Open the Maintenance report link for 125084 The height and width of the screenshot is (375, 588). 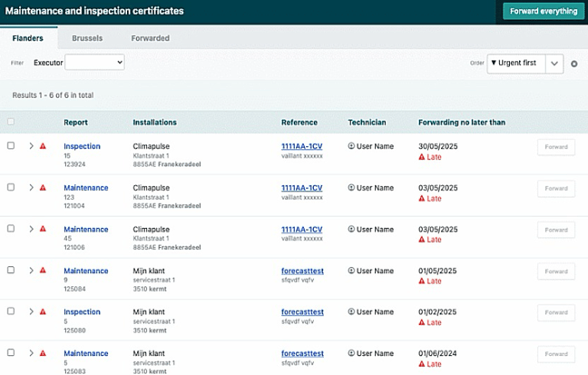point(85,271)
